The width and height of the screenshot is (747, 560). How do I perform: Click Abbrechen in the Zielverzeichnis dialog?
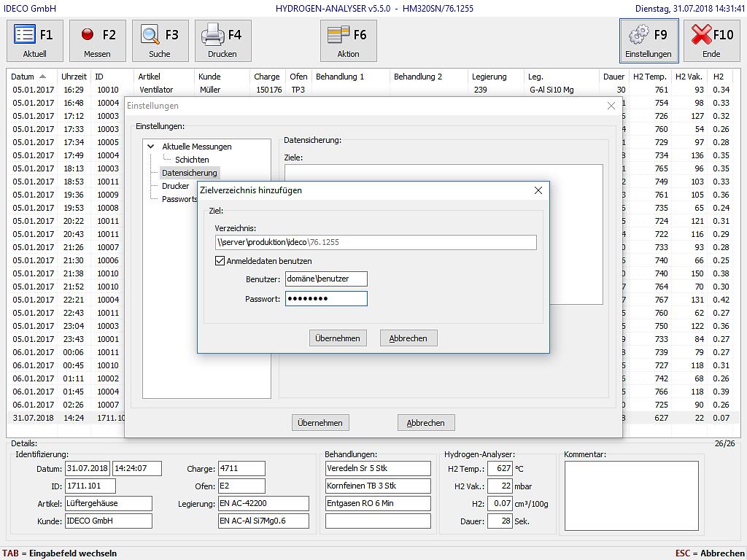408,338
